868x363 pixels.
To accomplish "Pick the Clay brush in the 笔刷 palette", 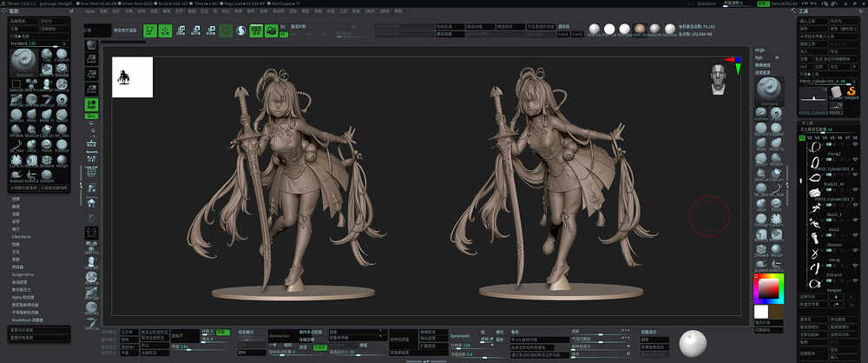I will tap(47, 55).
